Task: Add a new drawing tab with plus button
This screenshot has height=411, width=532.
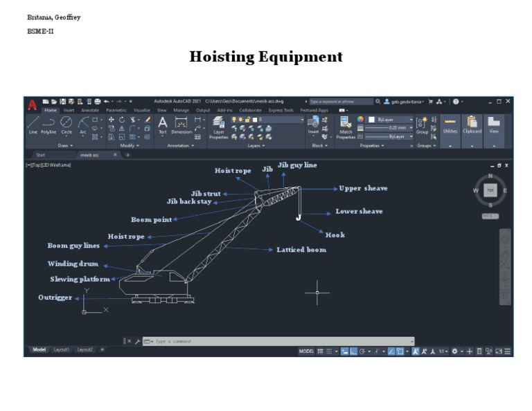Action: pos(127,155)
